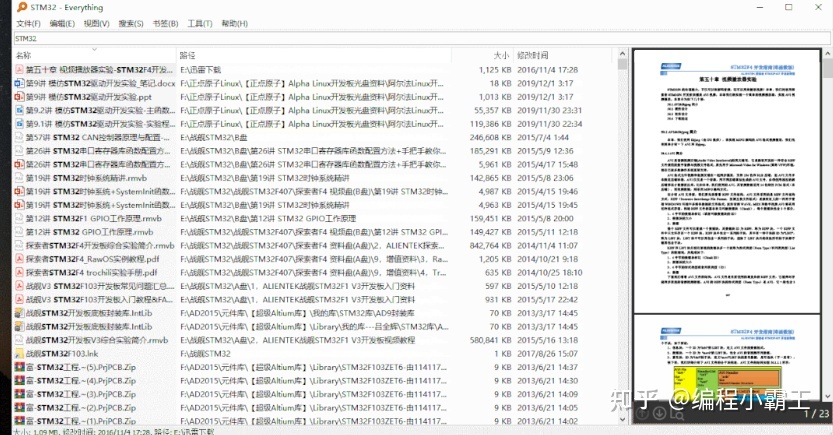Click the date 2014/10/25 18:10 cell
The image size is (833, 435).
(550, 272)
